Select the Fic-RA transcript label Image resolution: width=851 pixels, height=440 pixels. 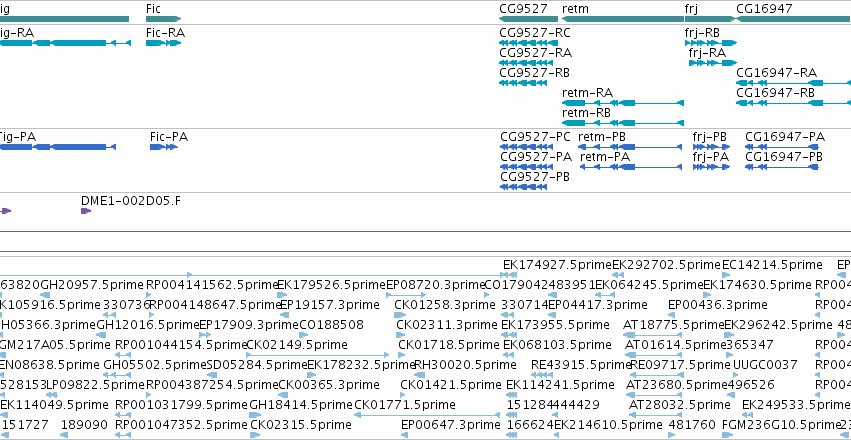(x=166, y=33)
